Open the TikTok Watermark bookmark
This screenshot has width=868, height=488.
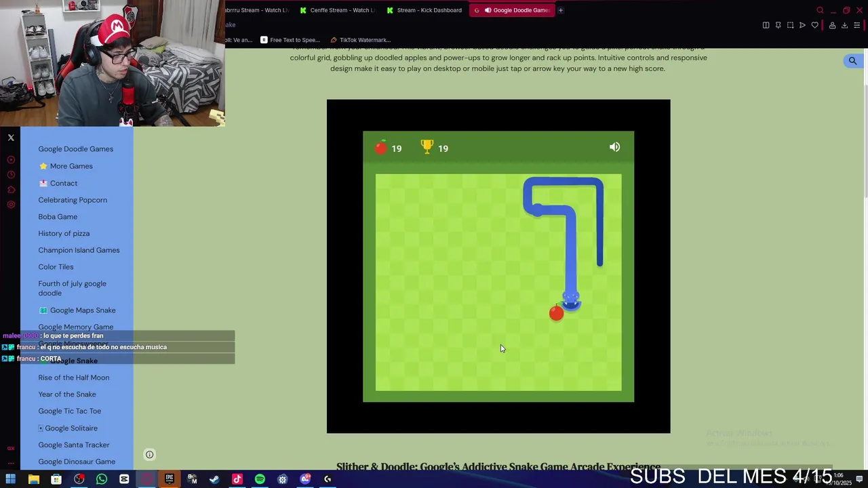360,40
